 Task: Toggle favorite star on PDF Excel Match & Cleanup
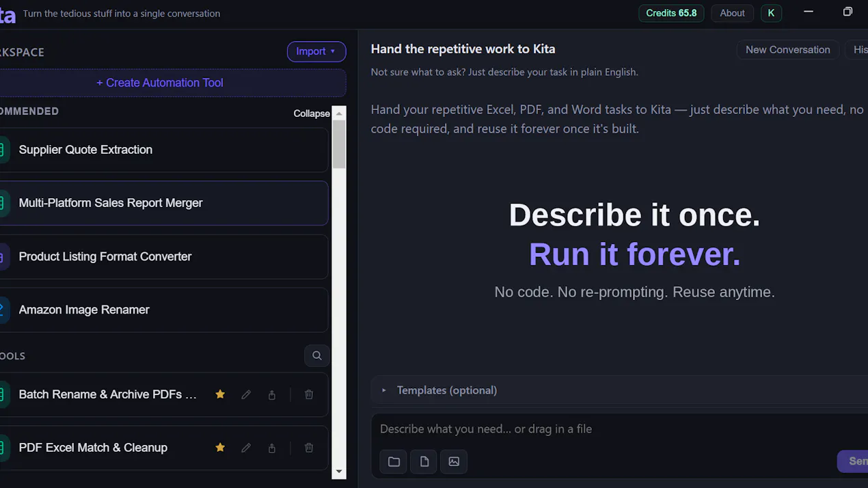[x=220, y=448]
